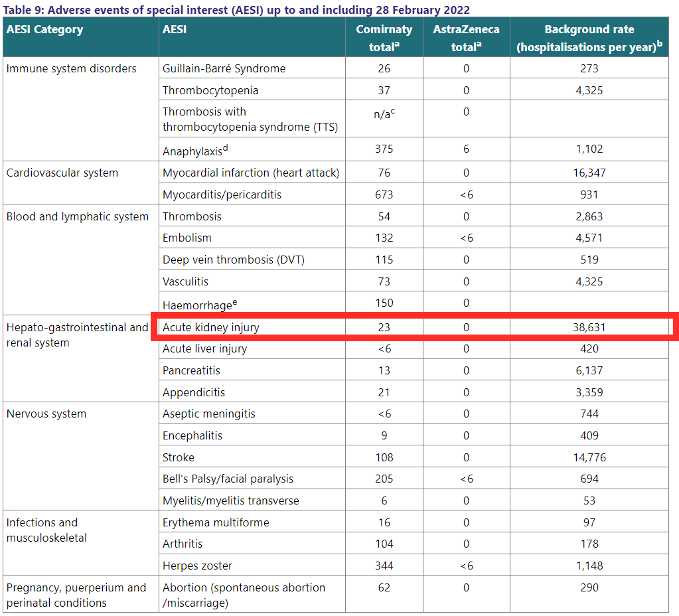
Task: Click the background rate 273 for Guillain-Barré
Action: tap(589, 68)
